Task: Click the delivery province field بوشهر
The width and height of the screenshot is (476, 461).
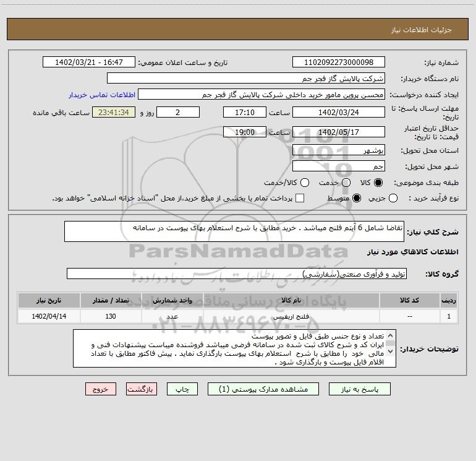Action: [339, 150]
